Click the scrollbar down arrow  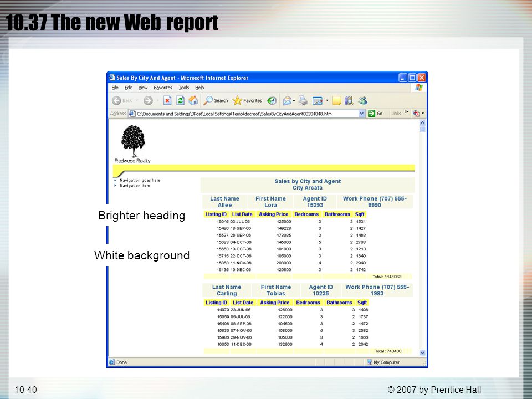[422, 353]
